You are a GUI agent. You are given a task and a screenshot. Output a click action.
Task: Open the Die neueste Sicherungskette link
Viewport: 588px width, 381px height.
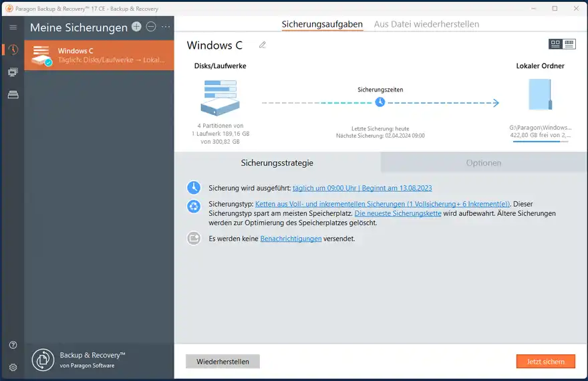point(398,213)
